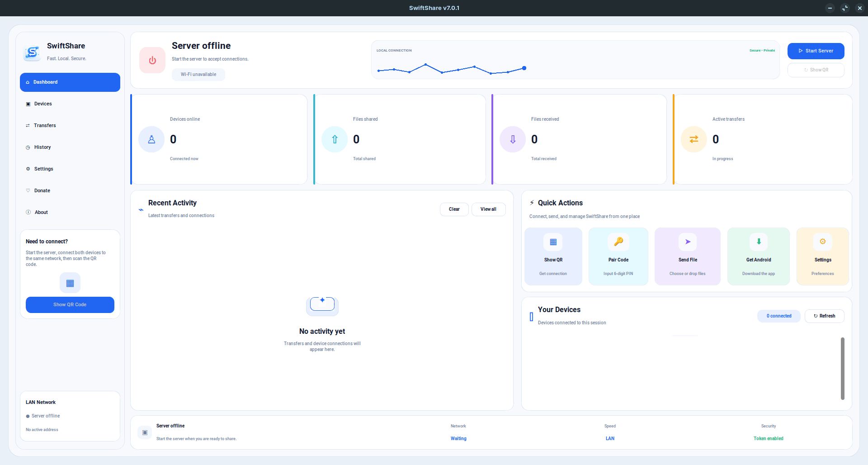Click the No activity yet illustration icon
This screenshot has width=868, height=465.
(x=322, y=306)
